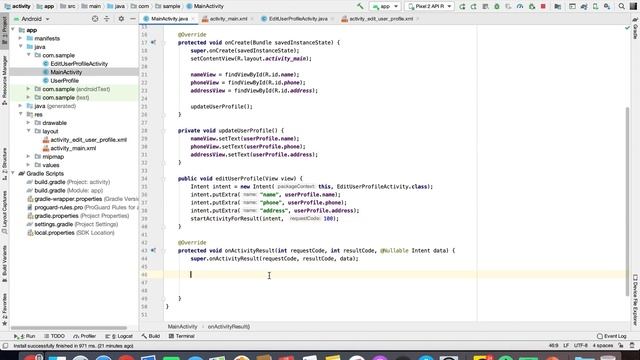Click the scroll from source target icon
Image resolution: width=640 pixels, height=360 pixels.
[95, 19]
